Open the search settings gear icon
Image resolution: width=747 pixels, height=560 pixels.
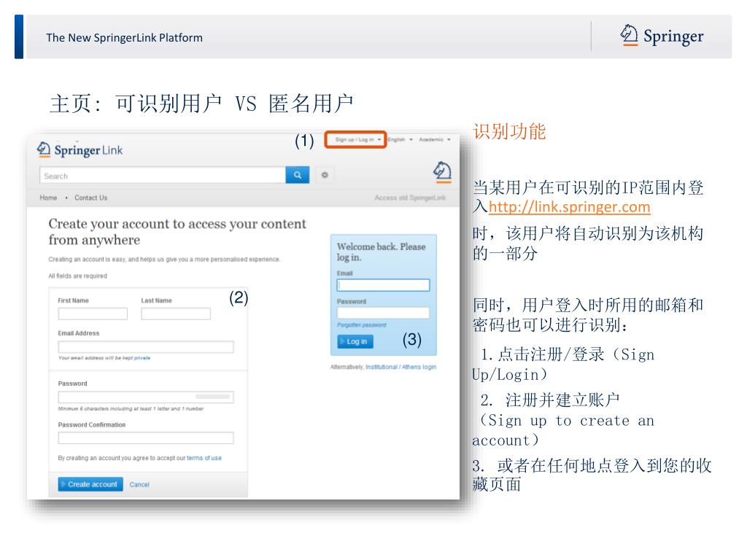[x=325, y=175]
